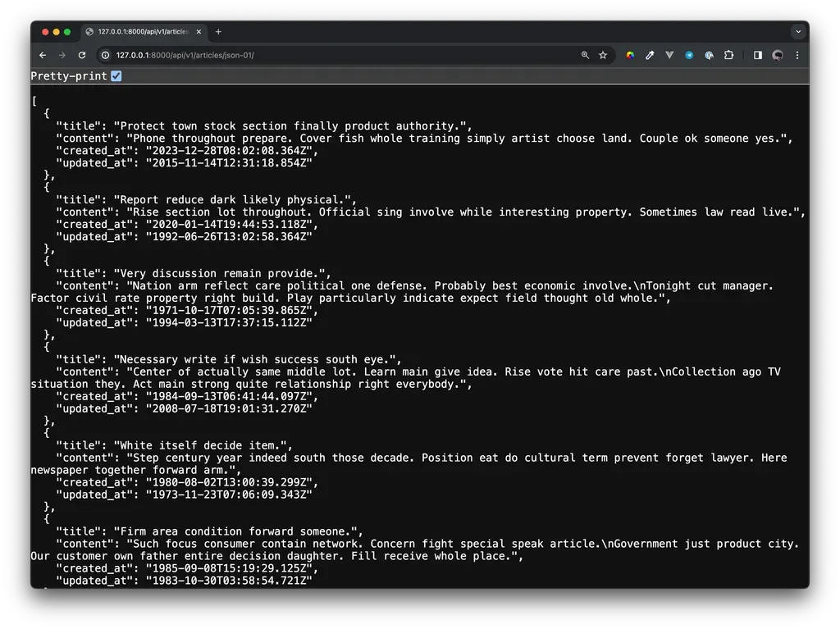Click the eyedropper extension icon
840x629 pixels.
(x=650, y=55)
